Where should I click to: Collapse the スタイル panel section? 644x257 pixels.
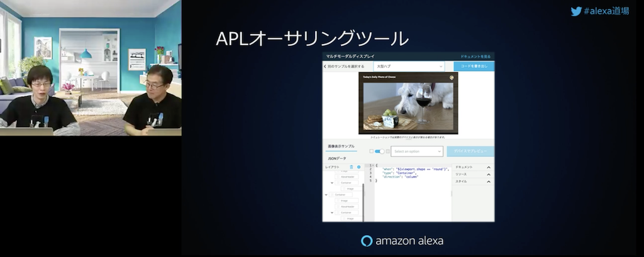click(489, 182)
